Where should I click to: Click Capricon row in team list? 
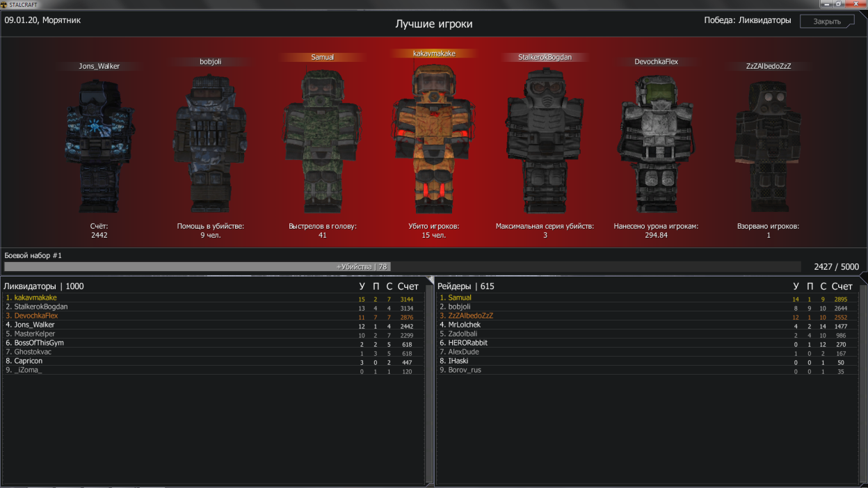click(213, 361)
